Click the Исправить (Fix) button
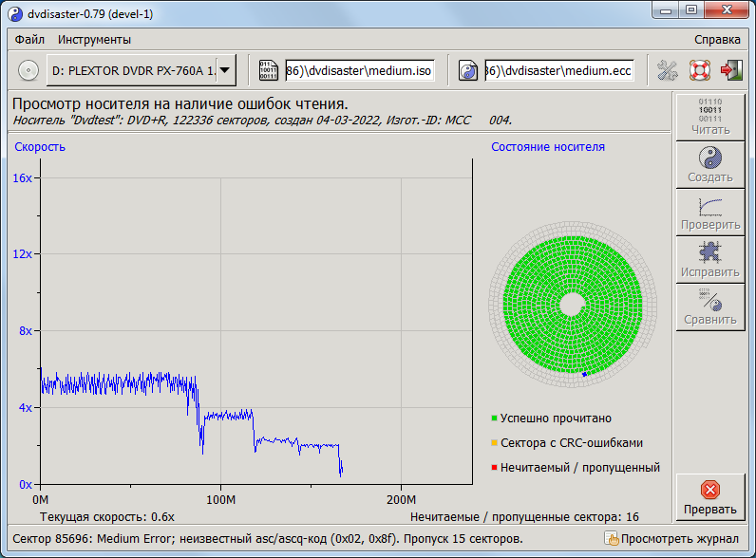This screenshot has height=558, width=756. 710,258
